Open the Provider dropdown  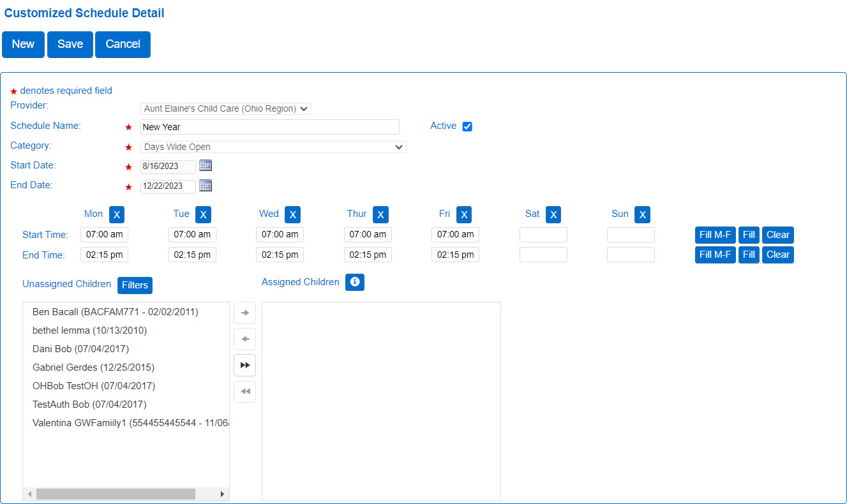[225, 108]
